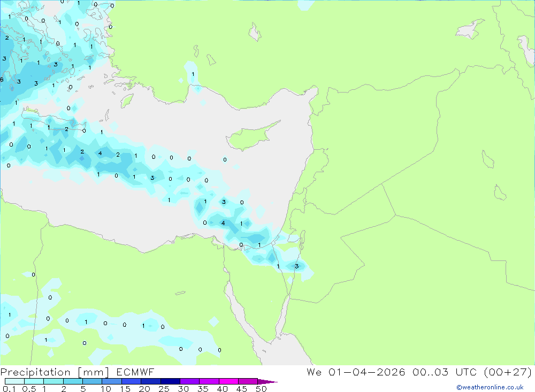The image size is (535, 392).
Task: Click the 35–40 mm legend swatch
Action: (x=209, y=381)
